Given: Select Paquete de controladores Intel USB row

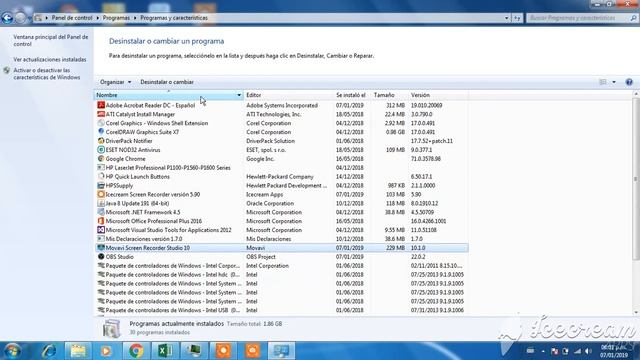Looking at the screenshot, I should tap(282, 310).
